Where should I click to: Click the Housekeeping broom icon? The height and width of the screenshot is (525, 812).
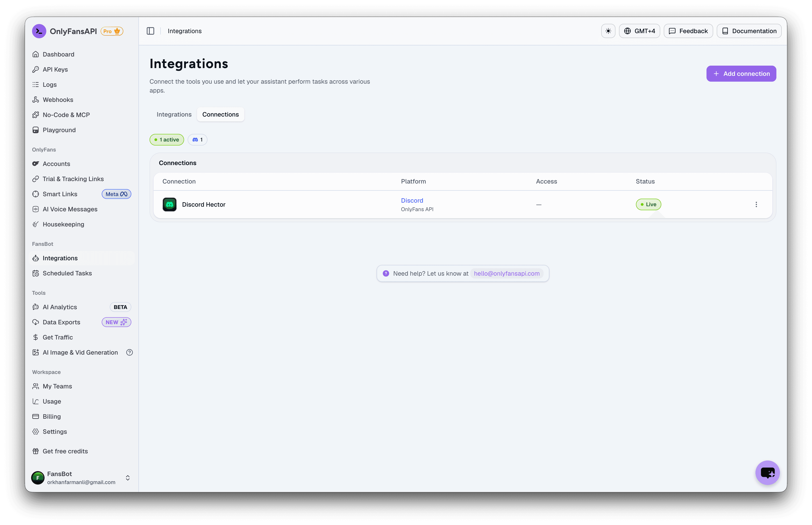(x=35, y=224)
